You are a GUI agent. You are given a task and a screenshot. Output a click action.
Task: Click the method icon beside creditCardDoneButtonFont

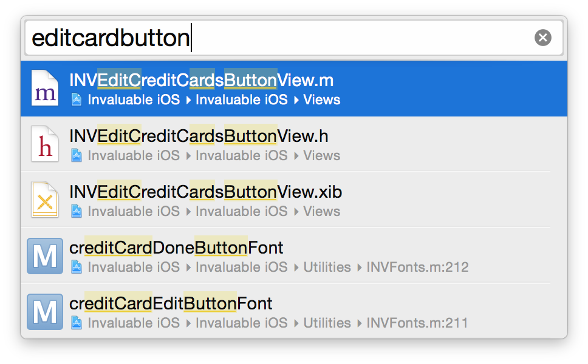(x=45, y=255)
